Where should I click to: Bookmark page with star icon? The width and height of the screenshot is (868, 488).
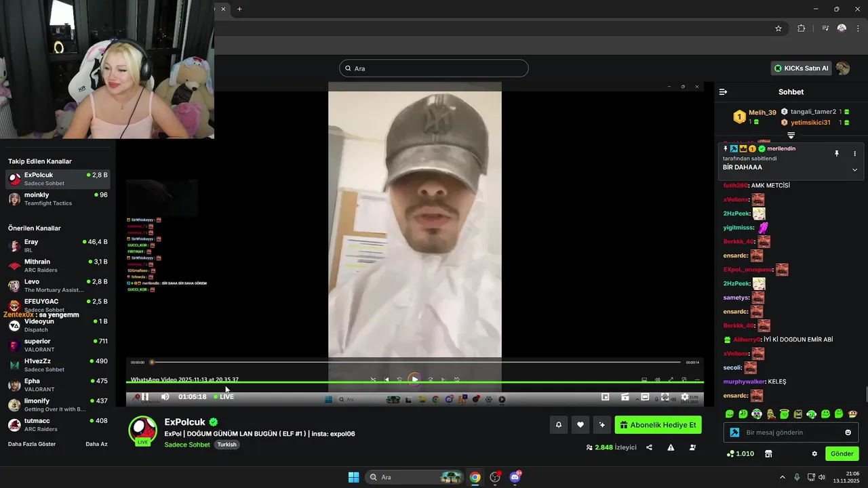coord(778,28)
